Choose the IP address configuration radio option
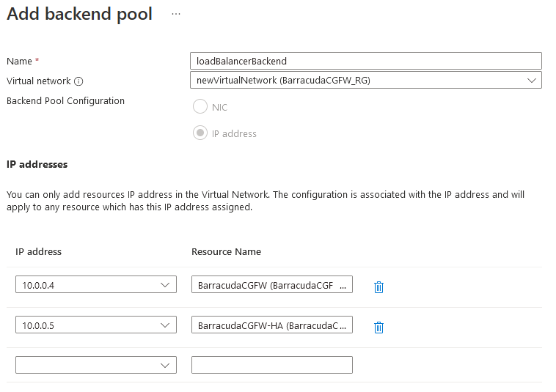Screen dimensions: 556x392 click(200, 133)
